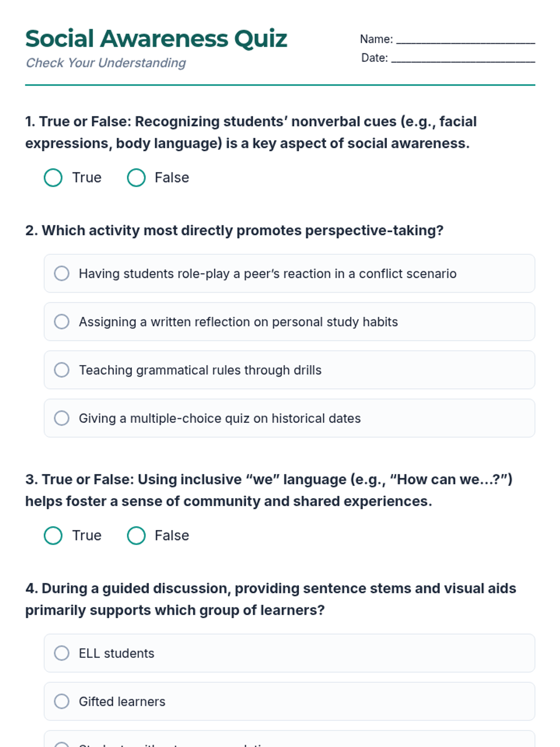The image size is (560, 747).
Task: Select False for question 1
Action: 136,177
